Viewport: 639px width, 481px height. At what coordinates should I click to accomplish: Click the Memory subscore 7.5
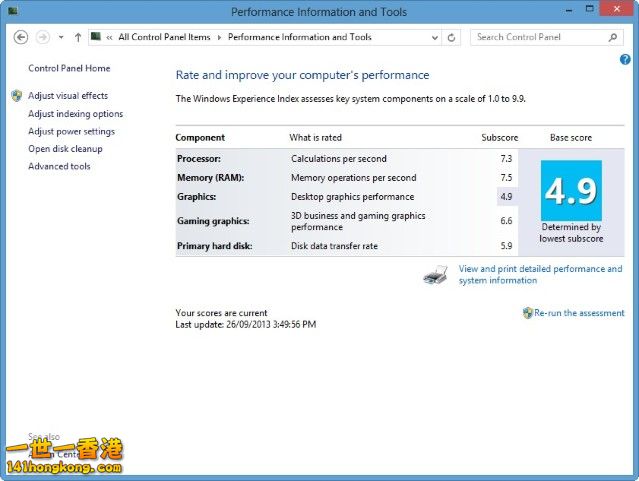[x=506, y=178]
